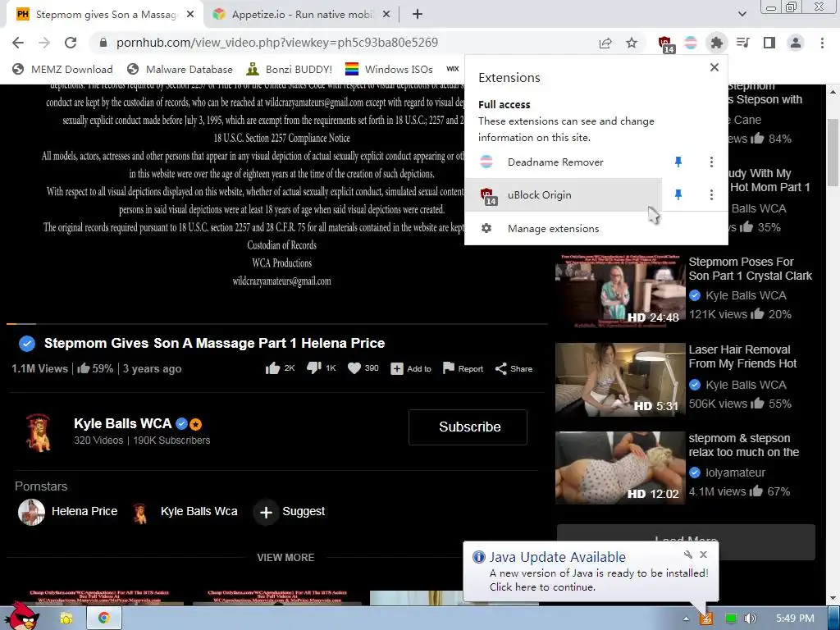
Task: Click the Subscribe button
Action: (468, 427)
